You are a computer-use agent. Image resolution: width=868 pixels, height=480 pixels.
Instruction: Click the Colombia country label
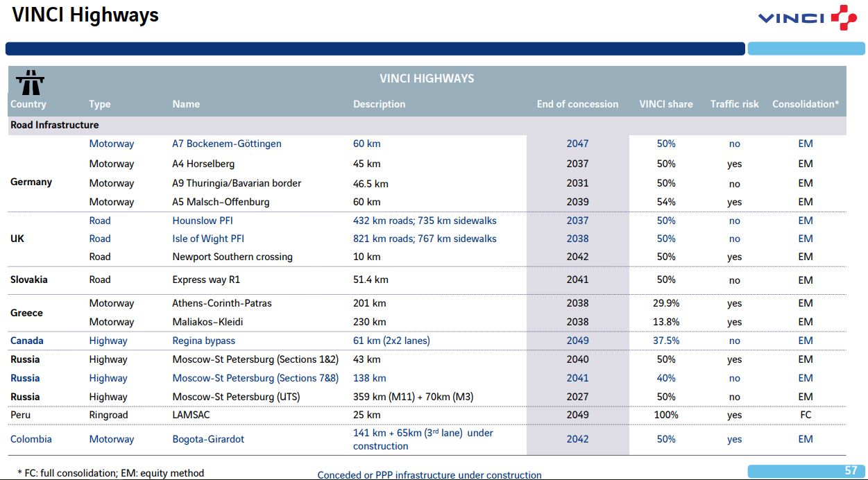click(31, 439)
